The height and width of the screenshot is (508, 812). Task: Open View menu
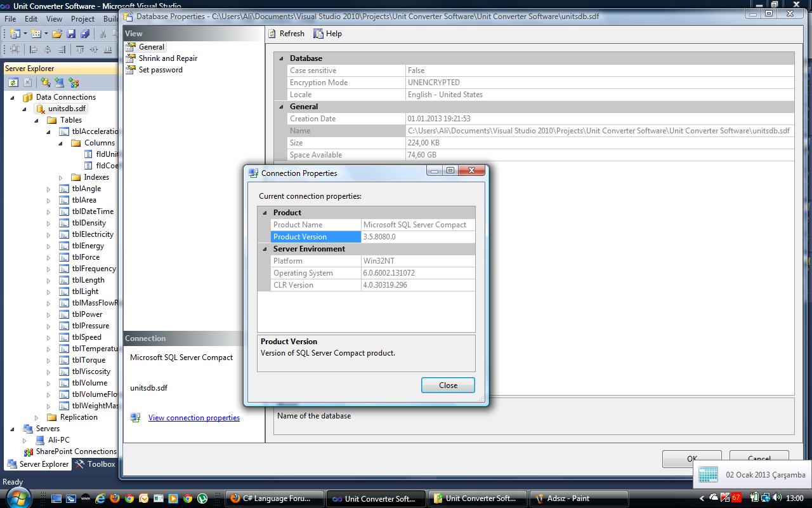55,19
